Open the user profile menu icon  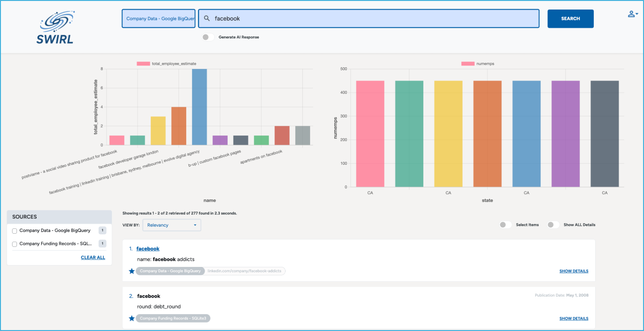[x=633, y=14]
